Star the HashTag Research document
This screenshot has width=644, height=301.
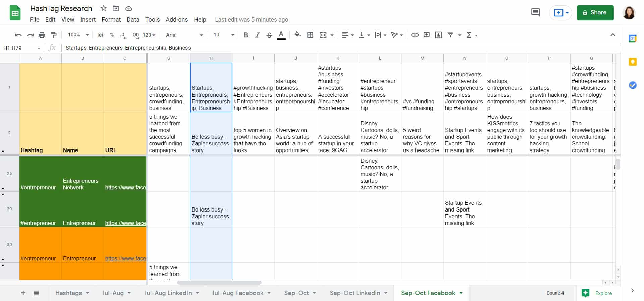click(x=104, y=8)
